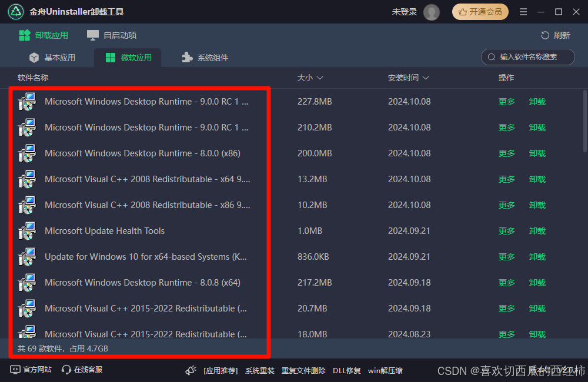Open the DLL修复 recommendation link
This screenshot has width=588, height=382.
tap(347, 371)
